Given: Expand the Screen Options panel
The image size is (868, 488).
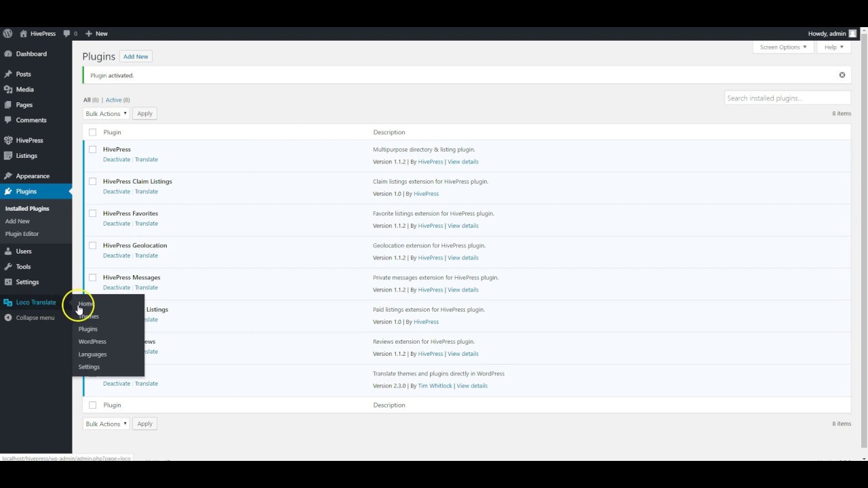Looking at the screenshot, I should 783,47.
